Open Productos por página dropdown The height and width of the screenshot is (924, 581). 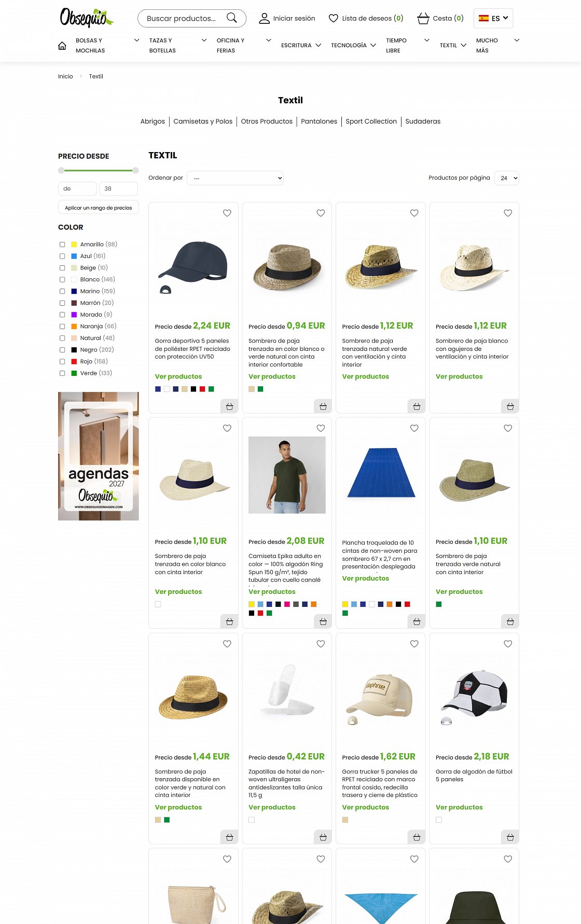pyautogui.click(x=507, y=178)
